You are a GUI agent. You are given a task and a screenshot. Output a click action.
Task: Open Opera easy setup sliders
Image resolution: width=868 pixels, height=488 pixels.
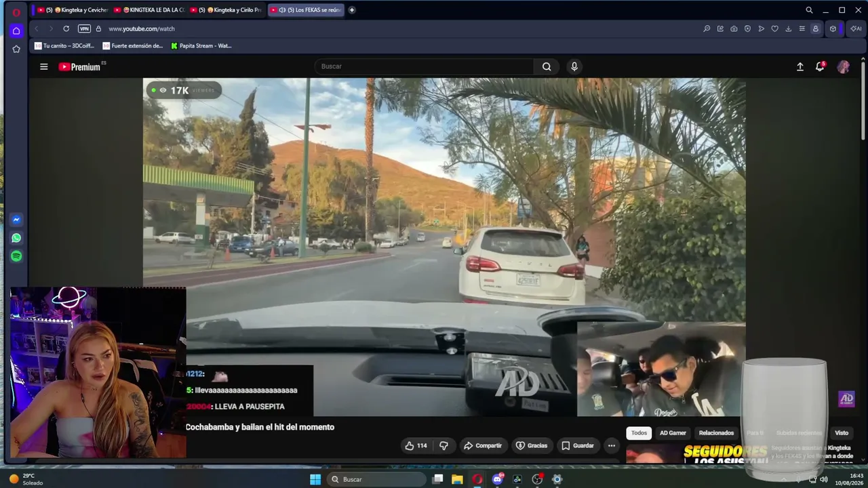pyautogui.click(x=802, y=28)
